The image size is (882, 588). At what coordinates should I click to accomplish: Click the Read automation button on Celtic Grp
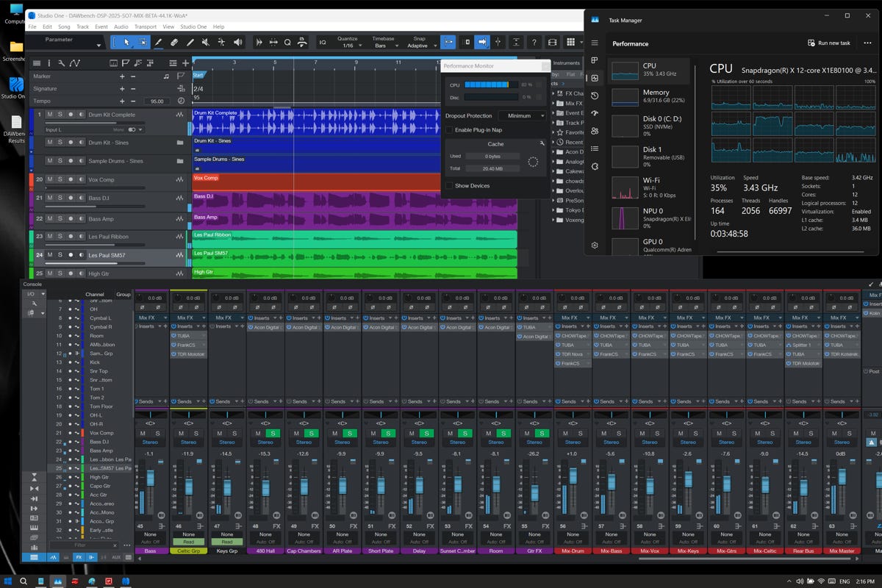pyautogui.click(x=189, y=542)
